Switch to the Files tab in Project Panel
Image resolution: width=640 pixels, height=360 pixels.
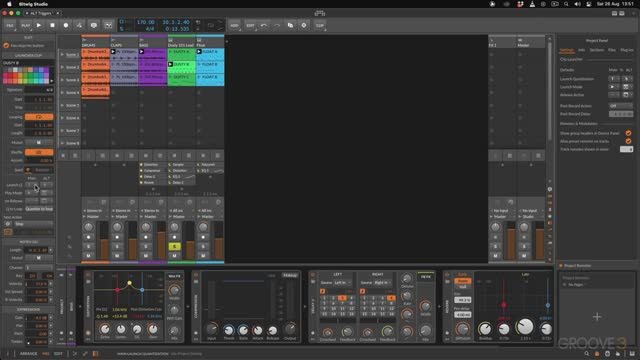pyautogui.click(x=611, y=50)
